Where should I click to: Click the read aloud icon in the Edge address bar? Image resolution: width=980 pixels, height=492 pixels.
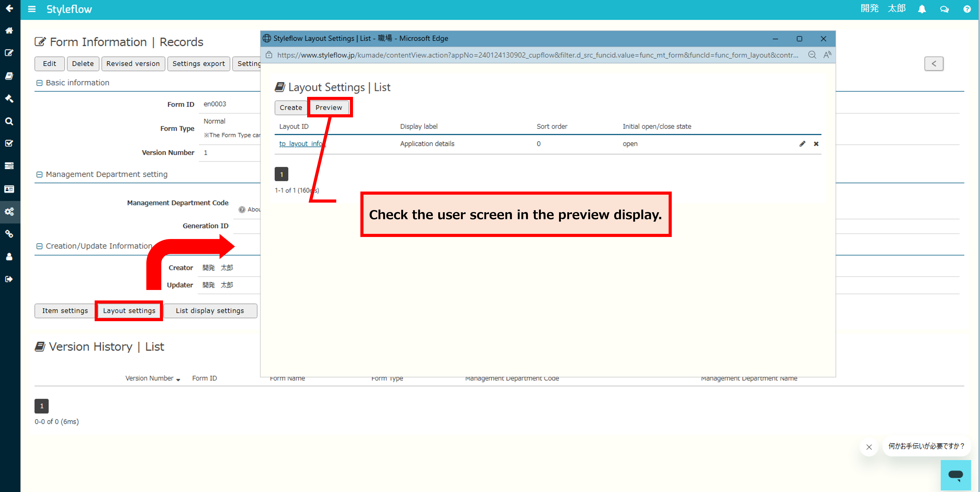[827, 55]
